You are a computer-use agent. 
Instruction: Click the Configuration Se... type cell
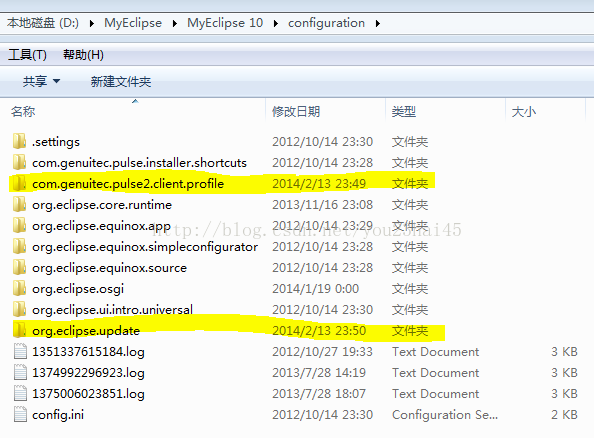tap(445, 415)
